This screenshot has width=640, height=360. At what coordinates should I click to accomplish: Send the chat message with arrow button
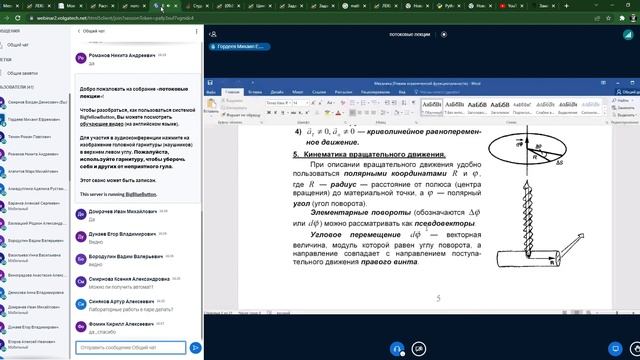(x=196, y=348)
